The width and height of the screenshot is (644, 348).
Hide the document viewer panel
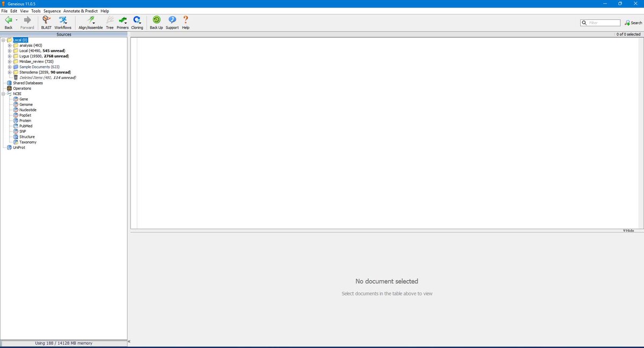[x=628, y=230]
